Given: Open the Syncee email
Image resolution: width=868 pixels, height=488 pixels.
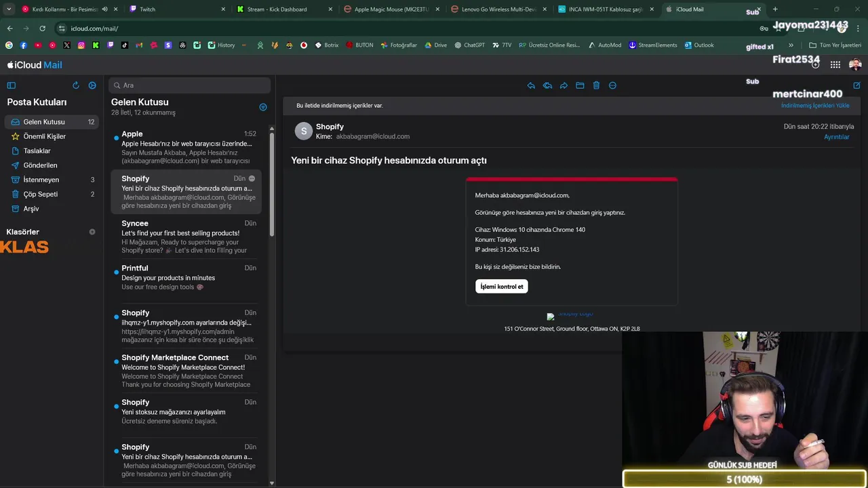Looking at the screenshot, I should point(186,237).
